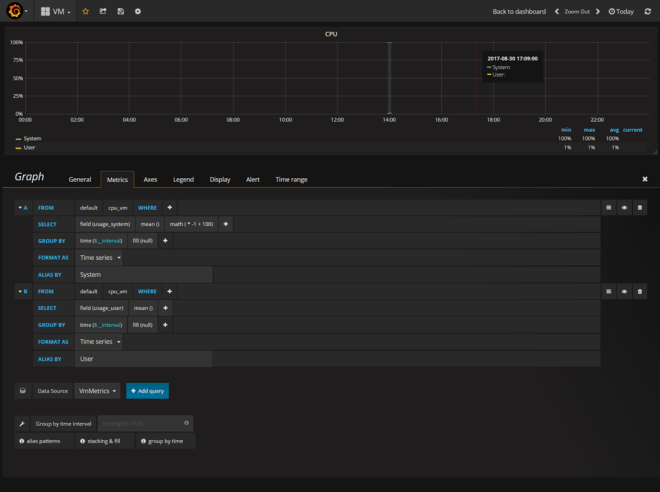Click the Group by time interval input
Image resolution: width=660 pixels, height=492 pixels.
(145, 424)
